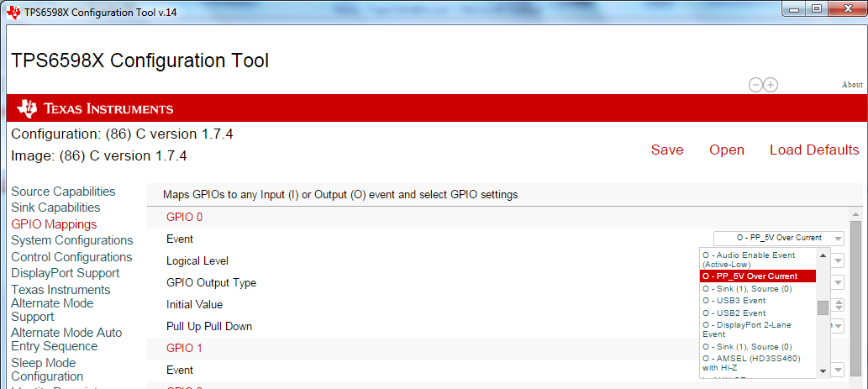Click the zoom in plus icon
868x389 pixels.
coord(771,85)
